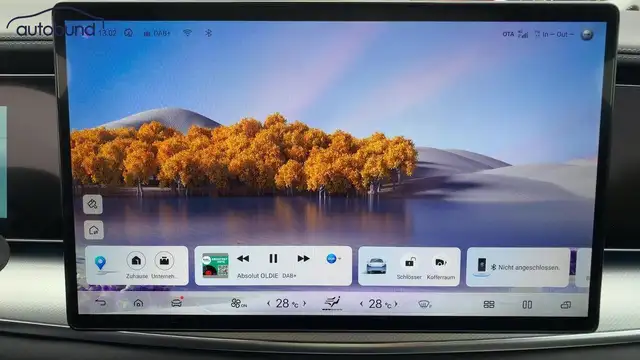This screenshot has width=640, height=360.
Task: Open Bluetooth settings from status bar
Action: tap(209, 33)
